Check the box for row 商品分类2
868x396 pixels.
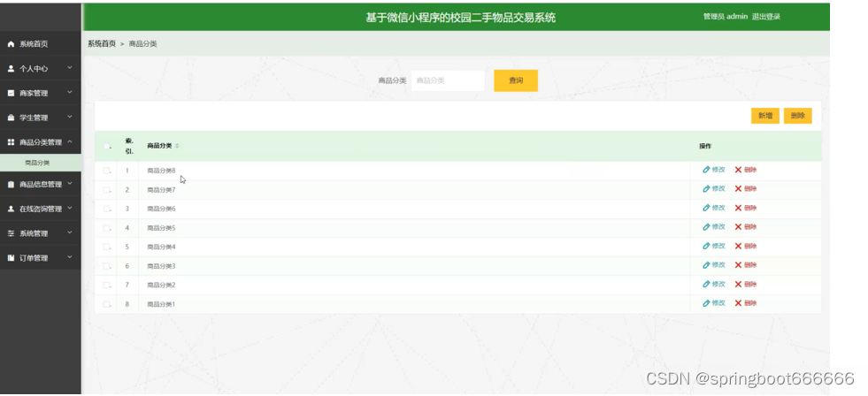coord(107,285)
